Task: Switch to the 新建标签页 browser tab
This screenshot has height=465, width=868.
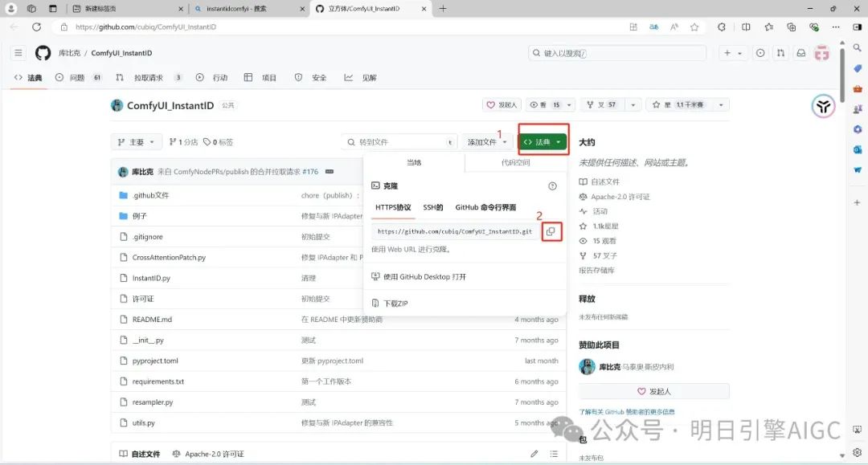Action: [128, 8]
